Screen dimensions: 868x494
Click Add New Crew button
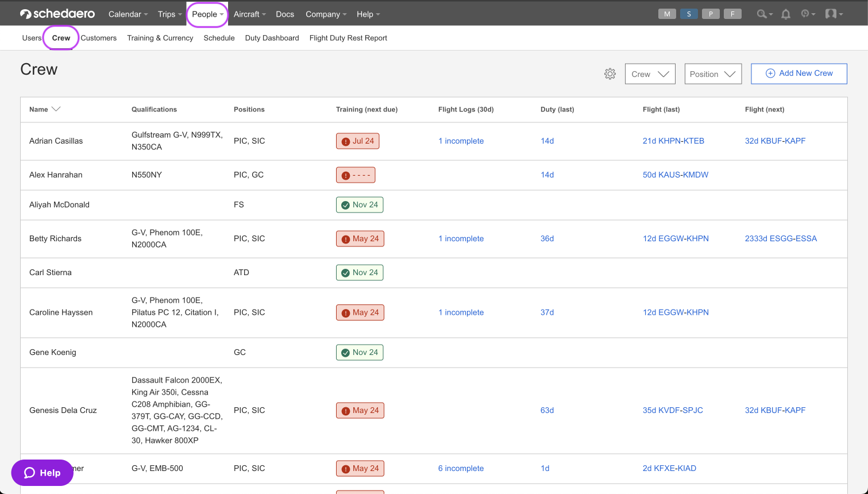click(x=799, y=74)
